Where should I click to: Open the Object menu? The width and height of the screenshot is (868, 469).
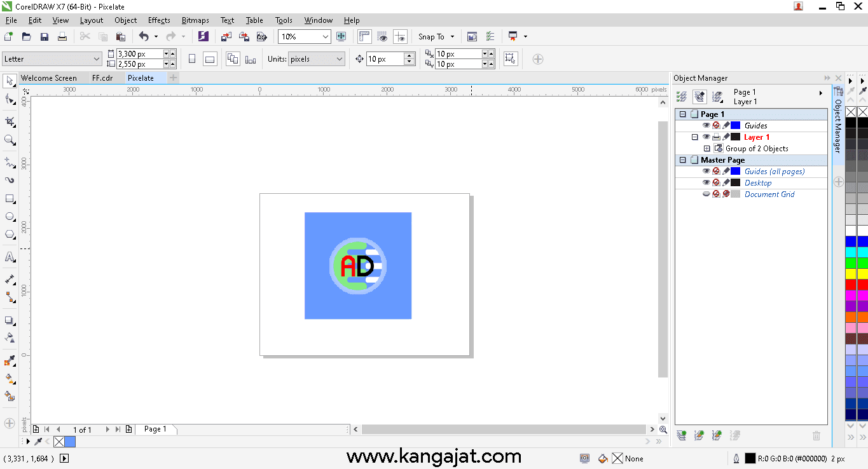click(126, 20)
